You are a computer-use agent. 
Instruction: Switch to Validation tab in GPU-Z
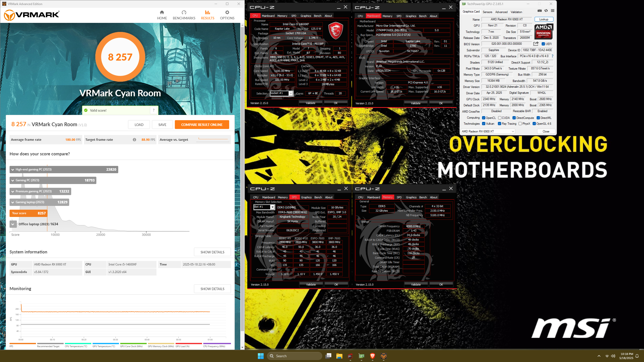516,12
